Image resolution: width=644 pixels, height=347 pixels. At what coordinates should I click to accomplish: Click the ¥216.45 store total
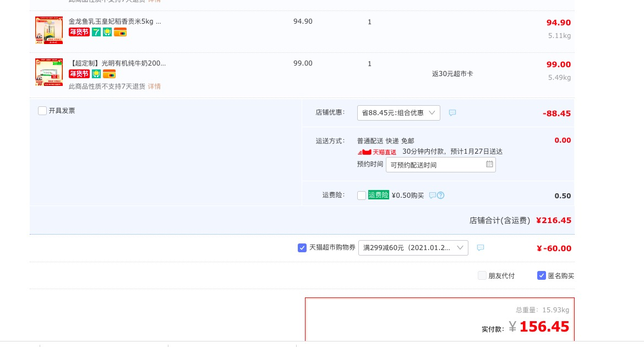coord(554,220)
